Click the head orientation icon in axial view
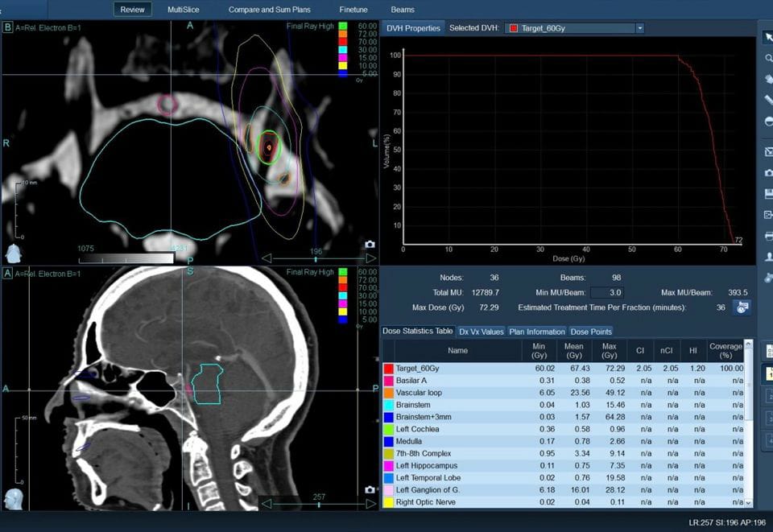The height and width of the screenshot is (532, 773). click(14, 253)
